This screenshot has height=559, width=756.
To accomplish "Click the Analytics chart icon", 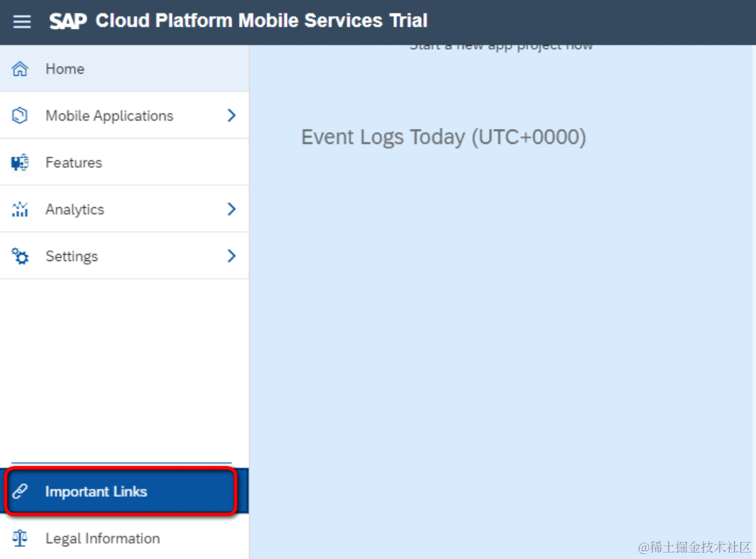I will click(20, 209).
